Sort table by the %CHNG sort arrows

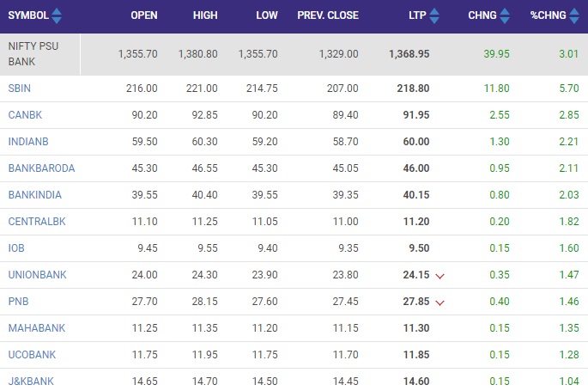click(x=574, y=15)
